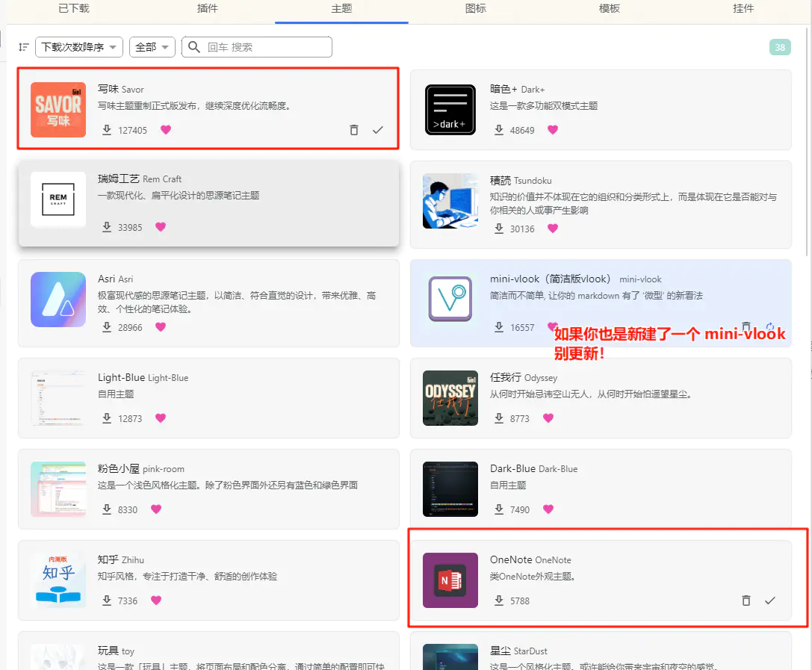Open the Dark-Blue theme thumbnail
Image resolution: width=812 pixels, height=670 pixels.
click(x=450, y=489)
